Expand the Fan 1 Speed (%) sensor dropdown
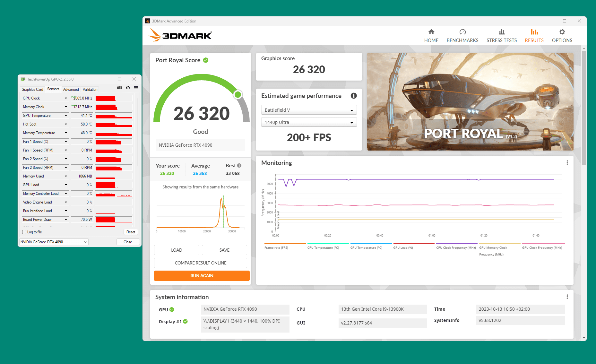Viewport: 596px width, 364px height. click(x=66, y=142)
